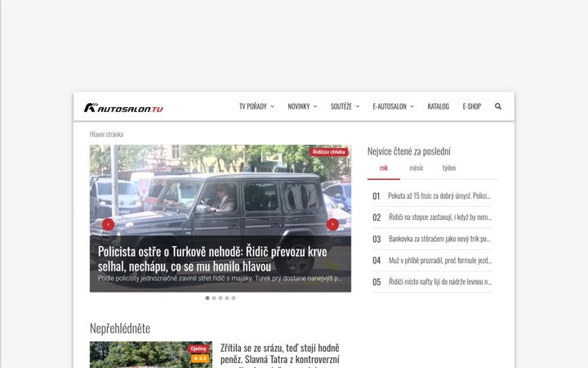This screenshot has height=368, width=588.
Task: Select the 'rok' most-read tab
Action: tap(384, 168)
